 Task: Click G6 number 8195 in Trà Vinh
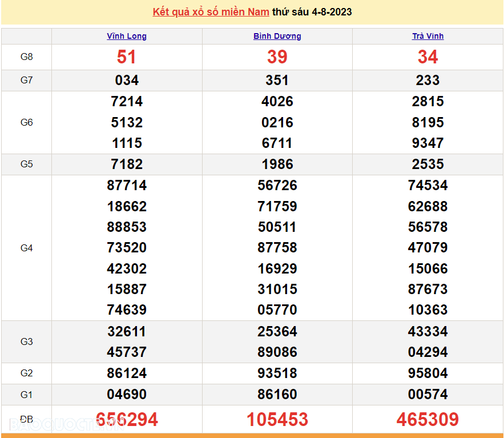(428, 123)
